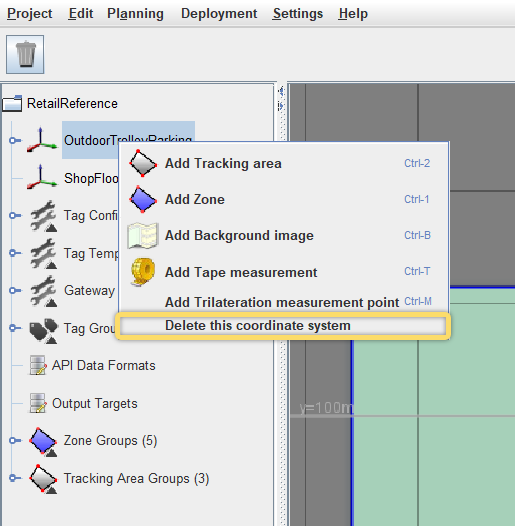The height and width of the screenshot is (526, 515).
Task: Click the Output Targets tree label
Action: click(x=95, y=403)
